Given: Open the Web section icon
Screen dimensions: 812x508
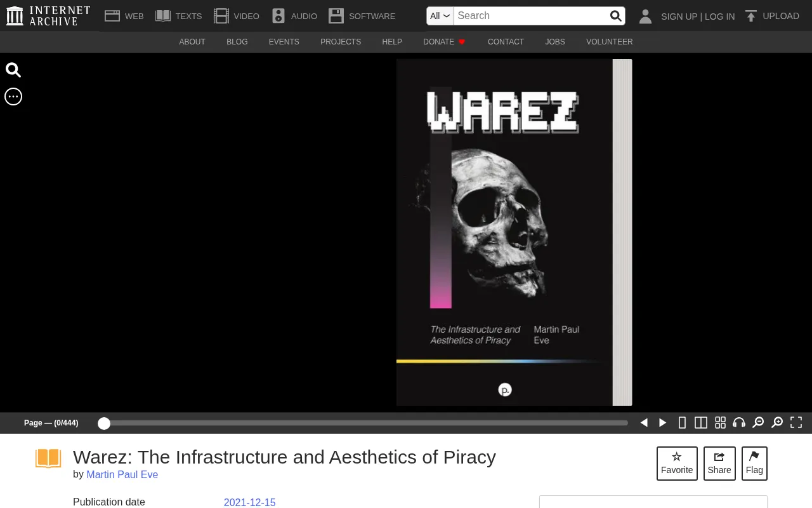Looking at the screenshot, I should point(112,16).
